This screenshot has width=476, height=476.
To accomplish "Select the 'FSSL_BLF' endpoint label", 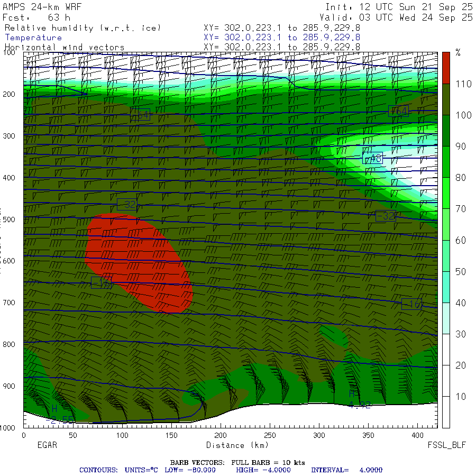I will pyautogui.click(x=446, y=445).
